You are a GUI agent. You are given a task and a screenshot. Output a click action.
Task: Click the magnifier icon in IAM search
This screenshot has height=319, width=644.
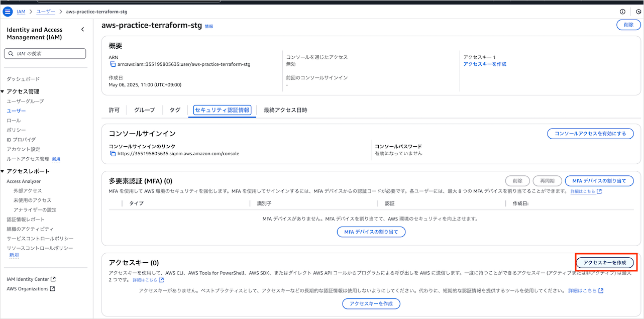(x=11, y=53)
